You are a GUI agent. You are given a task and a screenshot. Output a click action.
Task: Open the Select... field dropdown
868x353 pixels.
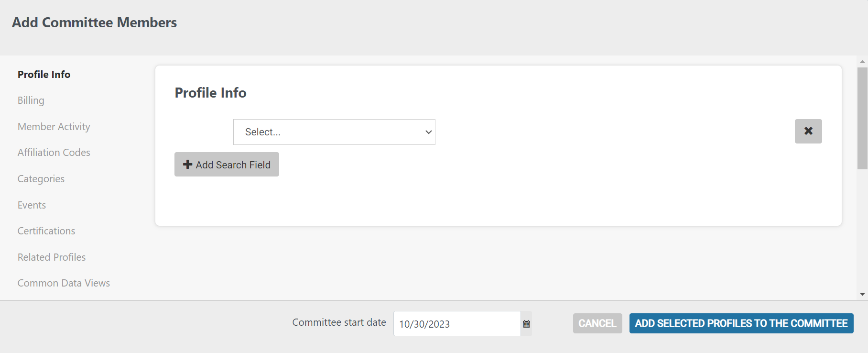(x=334, y=132)
